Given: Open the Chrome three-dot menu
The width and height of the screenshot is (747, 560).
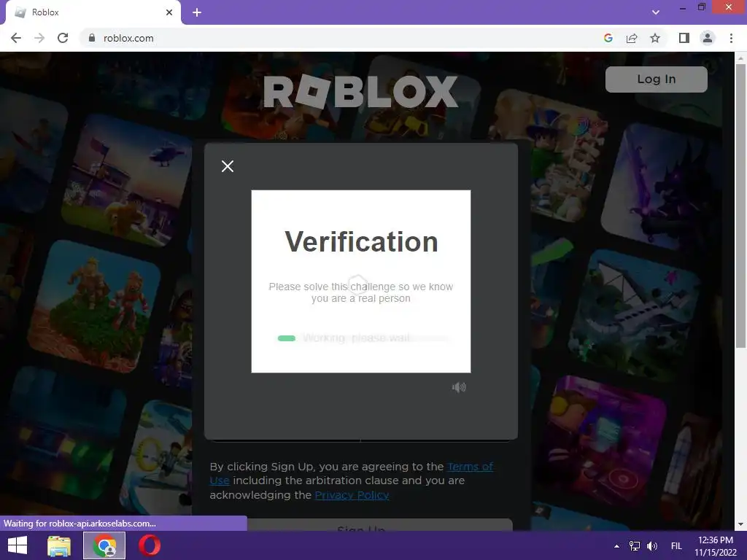Looking at the screenshot, I should tap(731, 38).
